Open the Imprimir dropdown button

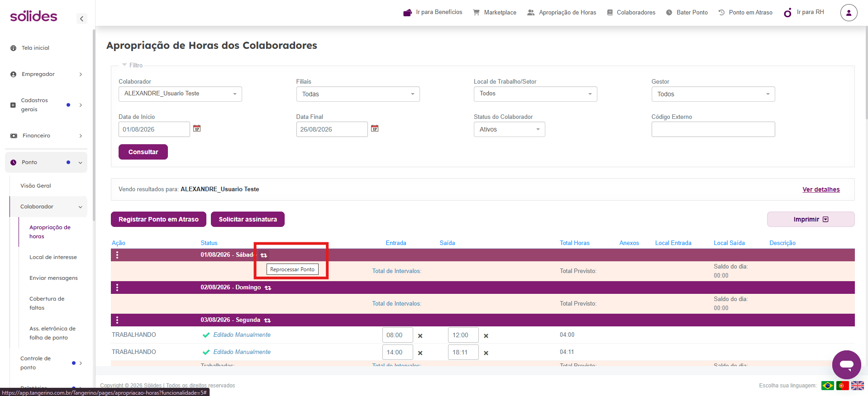pyautogui.click(x=811, y=219)
